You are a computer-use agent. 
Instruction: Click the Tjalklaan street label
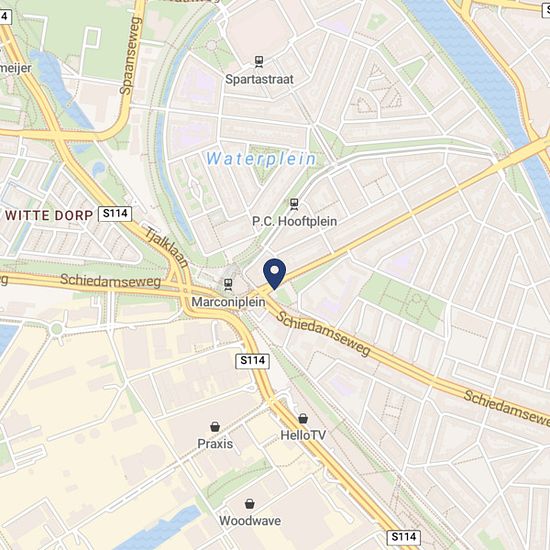[167, 248]
